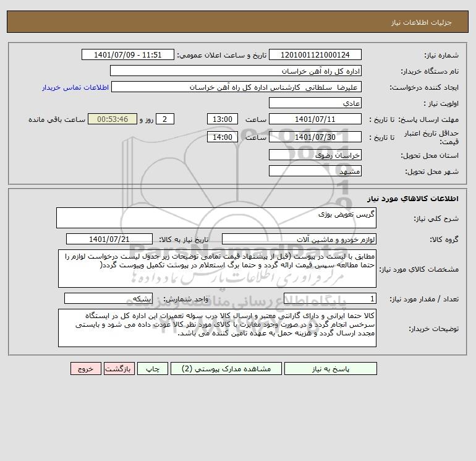Image resolution: width=476 pixels, height=461 pixels.
Task: Click general description field گریس تعویض بوژی
Action: (x=216, y=218)
